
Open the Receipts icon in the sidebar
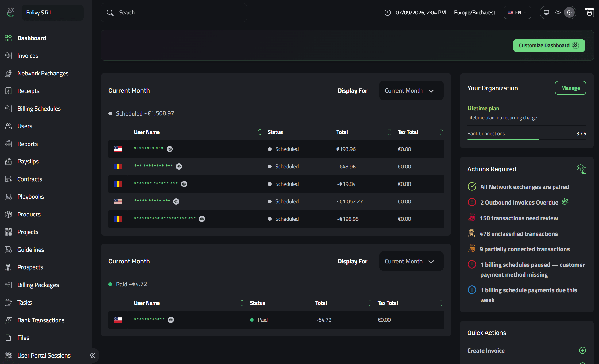point(8,91)
